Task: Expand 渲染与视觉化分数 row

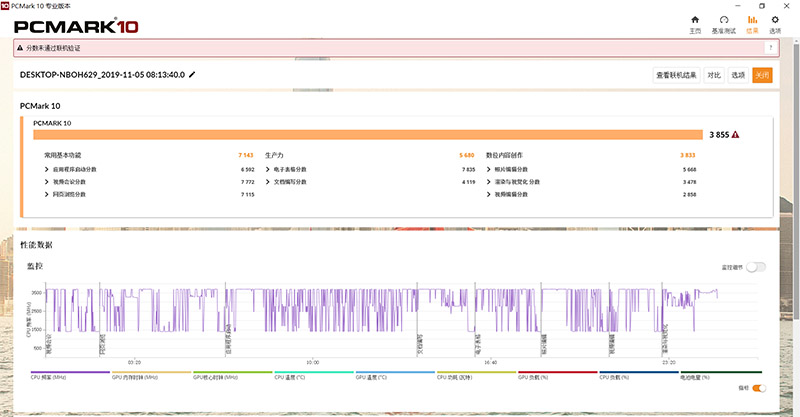Action: (x=489, y=182)
